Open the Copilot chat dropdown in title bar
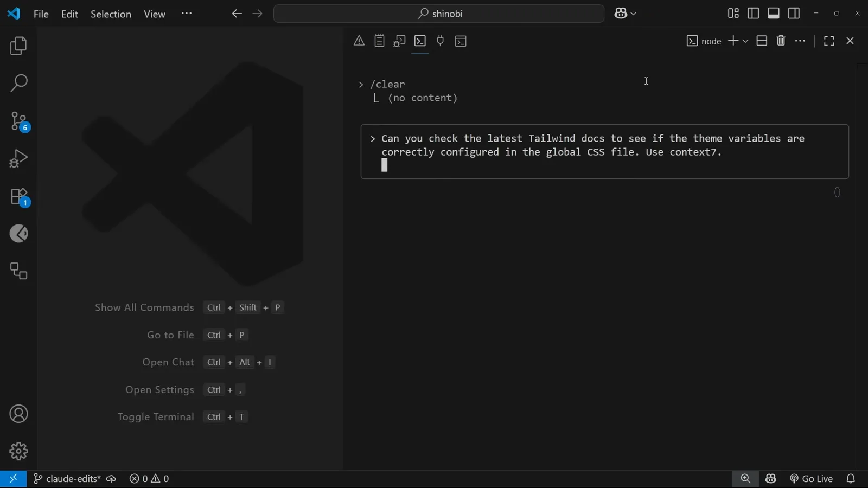868x488 pixels. click(626, 14)
